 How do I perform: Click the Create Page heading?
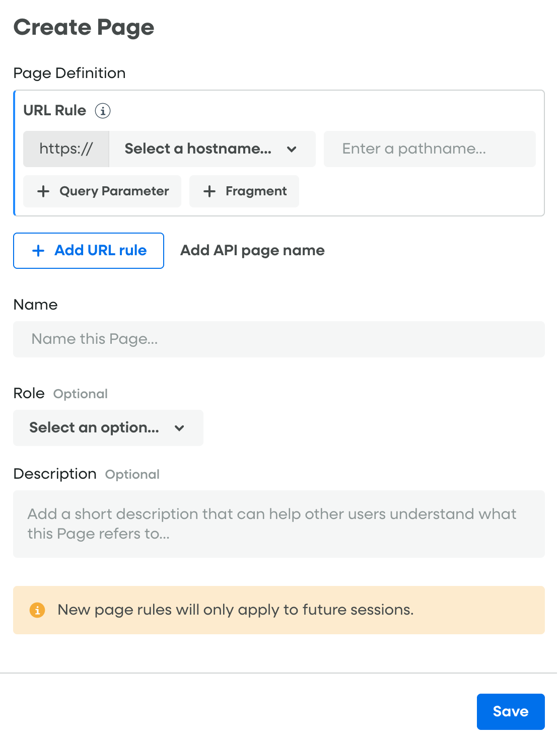pyautogui.click(x=84, y=28)
